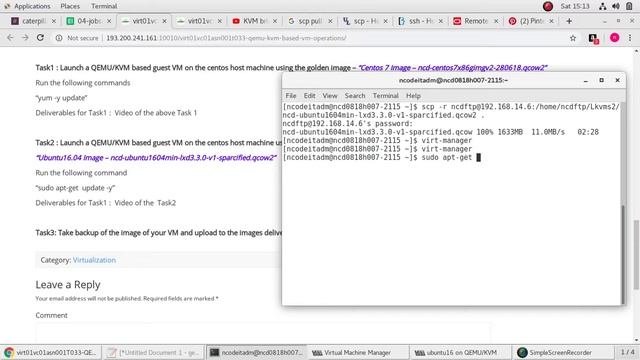Open network icon in system tray
The height and width of the screenshot is (360, 640).
[602, 6]
